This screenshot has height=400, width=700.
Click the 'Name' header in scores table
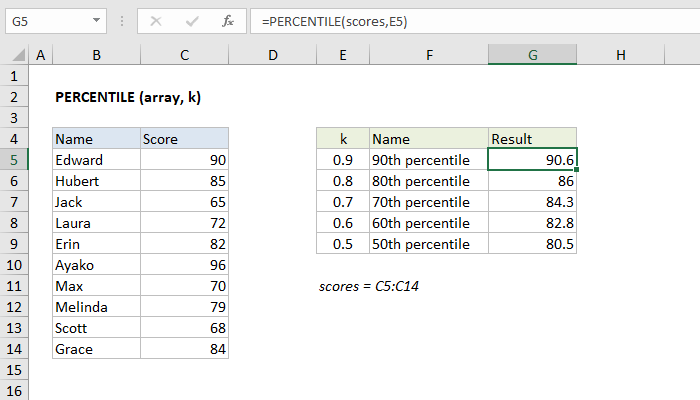(x=96, y=139)
